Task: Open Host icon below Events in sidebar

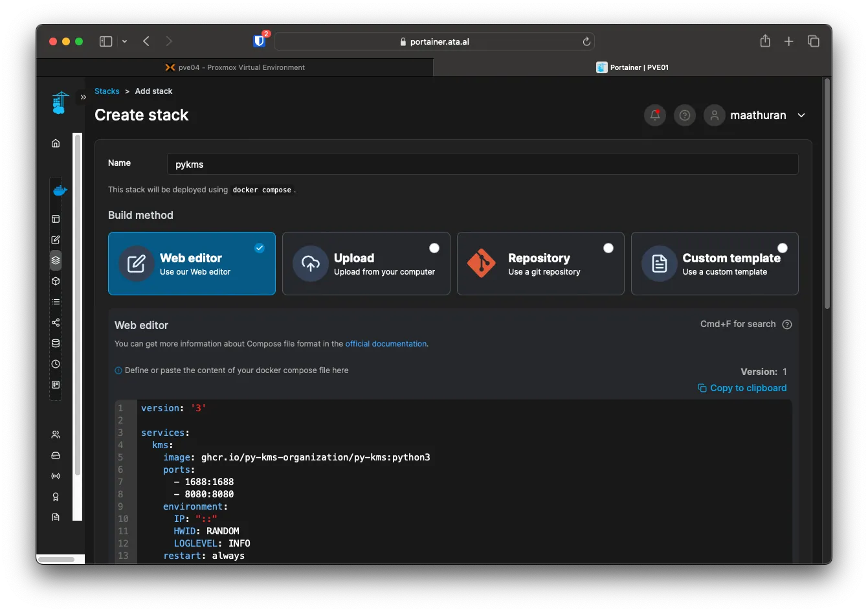Action: point(56,385)
